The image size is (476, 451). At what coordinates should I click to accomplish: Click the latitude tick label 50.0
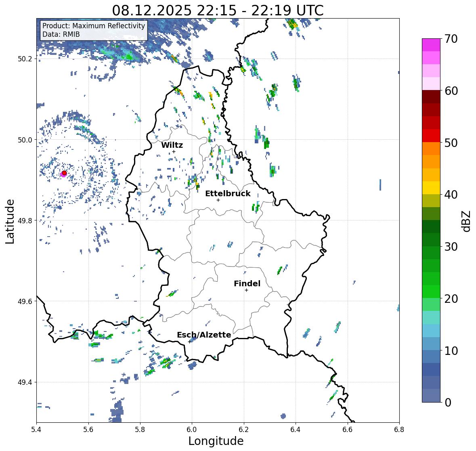(25, 140)
